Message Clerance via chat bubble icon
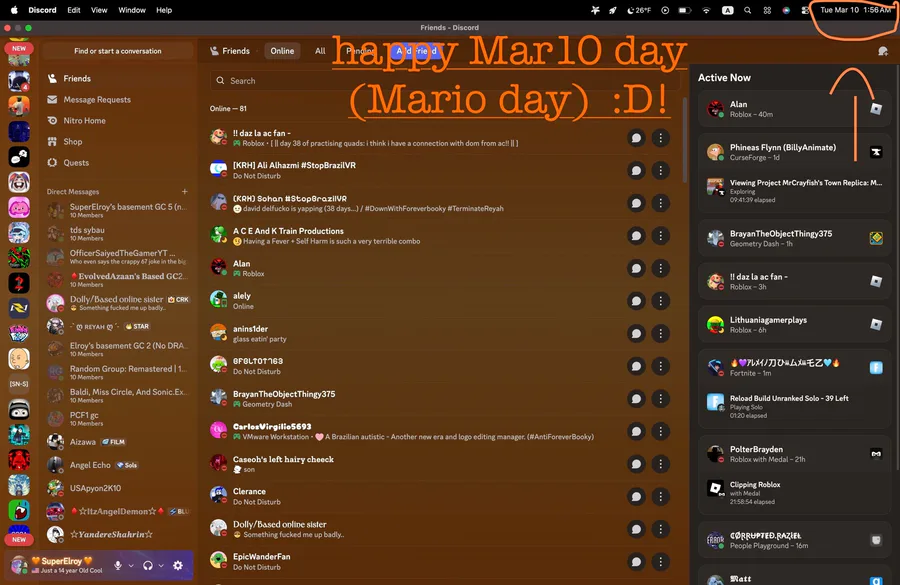 [x=636, y=497]
